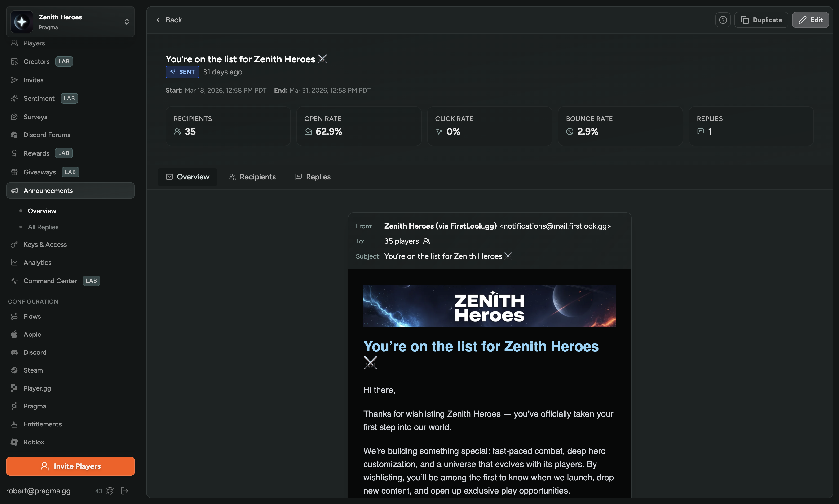Switch to the Replies tab
The width and height of the screenshot is (839, 504).
pyautogui.click(x=313, y=177)
